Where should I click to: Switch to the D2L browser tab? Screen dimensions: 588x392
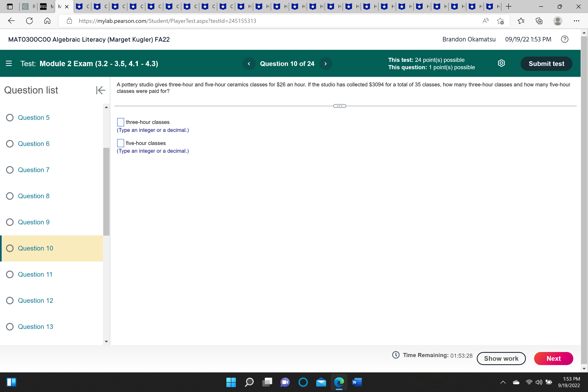[43, 7]
